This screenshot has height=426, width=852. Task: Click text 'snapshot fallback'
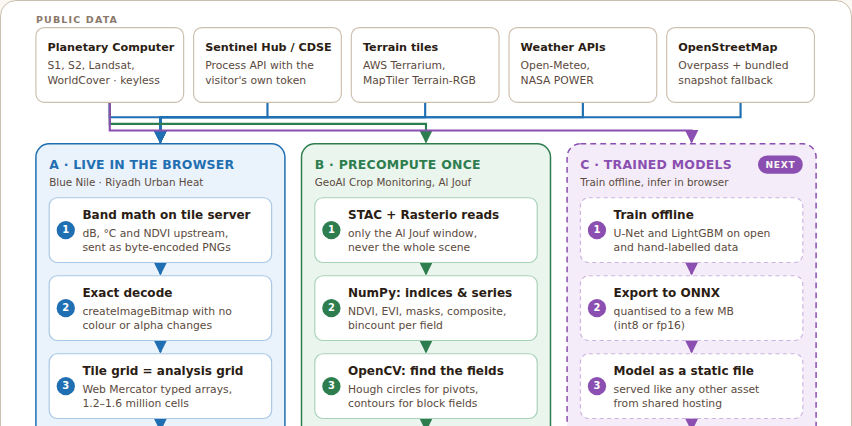coord(725,80)
